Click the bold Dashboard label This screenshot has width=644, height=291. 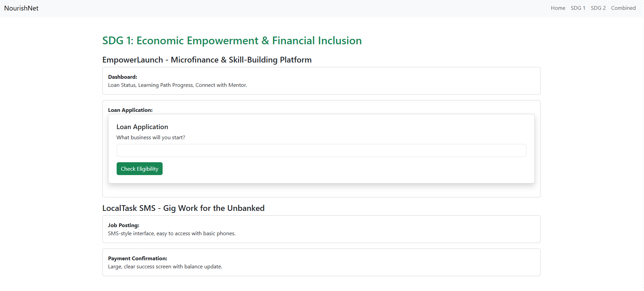(122, 77)
